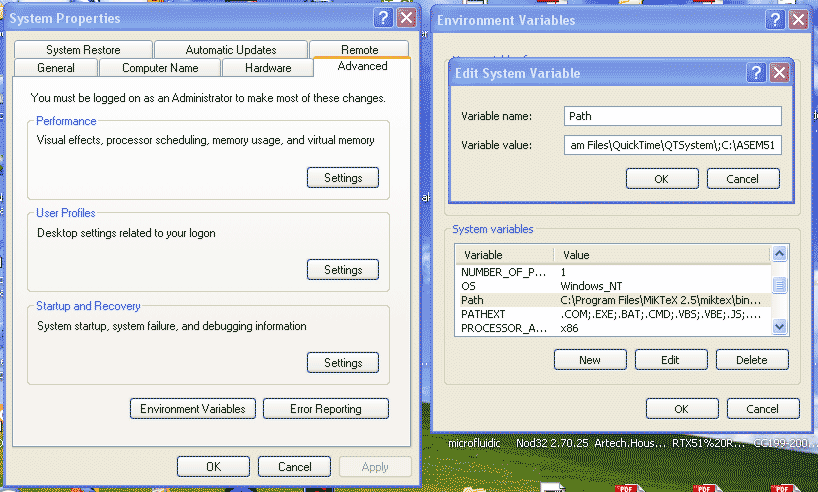Image resolution: width=818 pixels, height=492 pixels.
Task: Open the Remote tab
Action: pos(359,49)
